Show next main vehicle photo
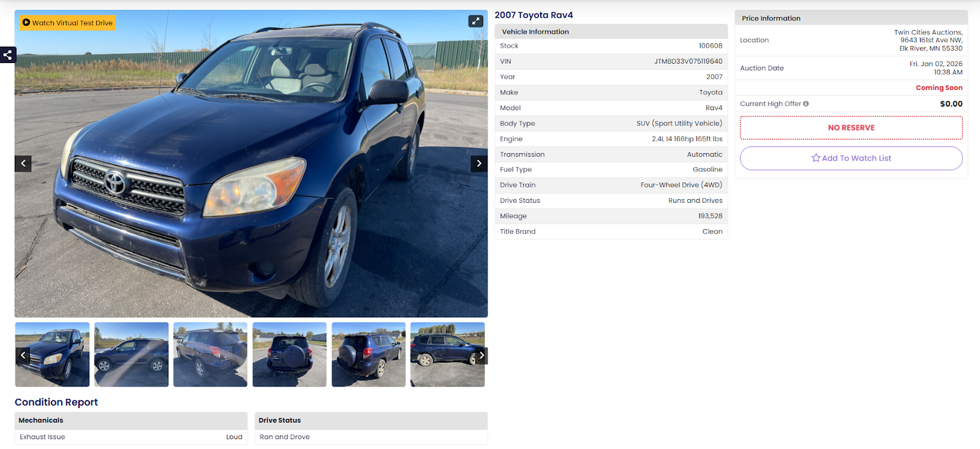Viewport: 980px width, 449px height. tap(479, 164)
